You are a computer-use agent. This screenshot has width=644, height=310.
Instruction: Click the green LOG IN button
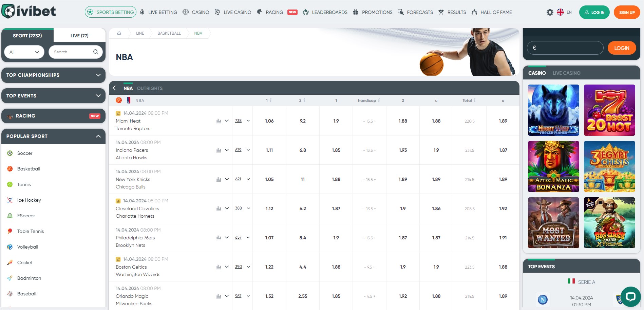coord(594,12)
